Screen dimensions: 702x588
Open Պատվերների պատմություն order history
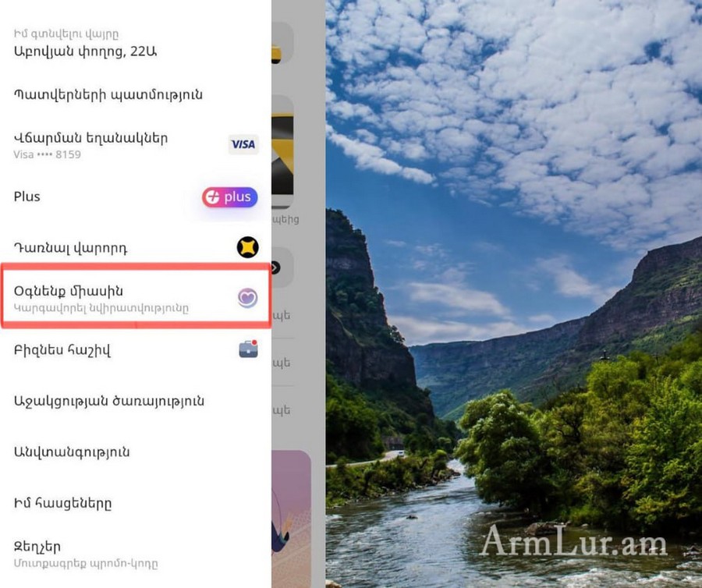pyautogui.click(x=136, y=94)
